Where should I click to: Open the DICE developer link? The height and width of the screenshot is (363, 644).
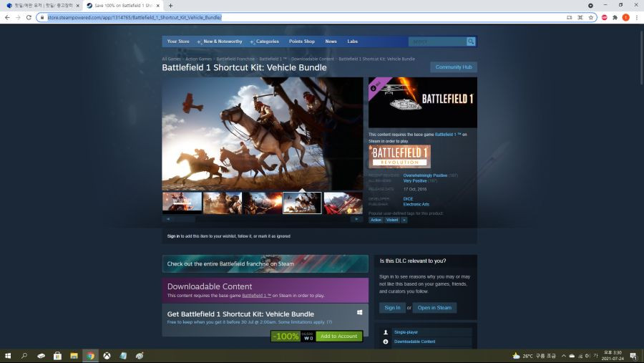point(409,198)
